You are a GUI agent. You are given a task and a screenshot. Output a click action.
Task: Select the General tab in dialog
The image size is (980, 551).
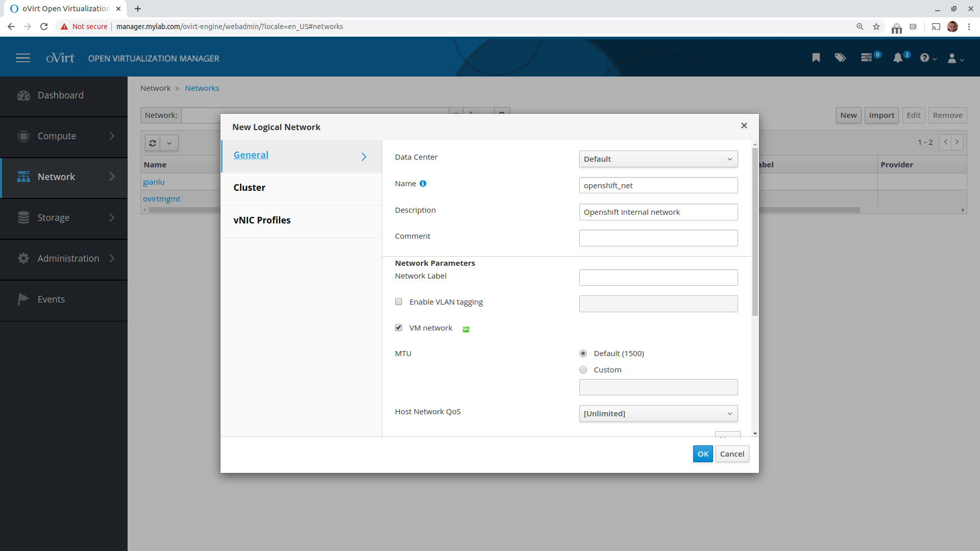click(302, 156)
